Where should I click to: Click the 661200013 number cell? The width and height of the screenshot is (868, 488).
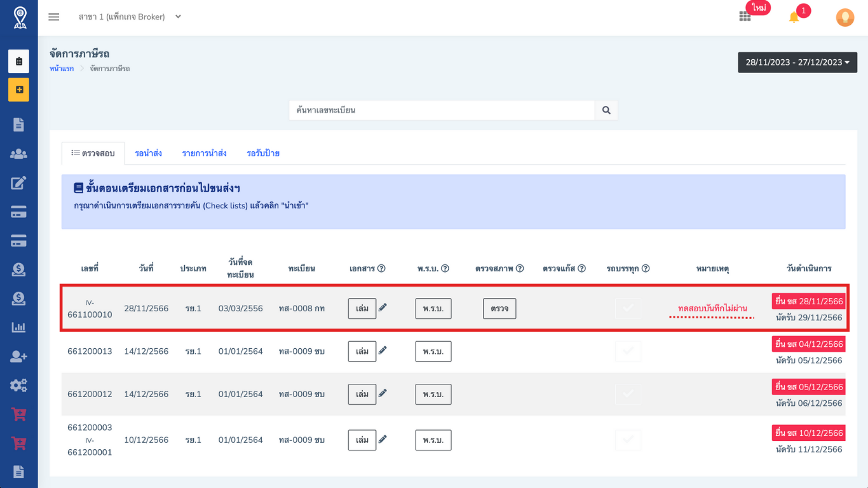tap(90, 351)
